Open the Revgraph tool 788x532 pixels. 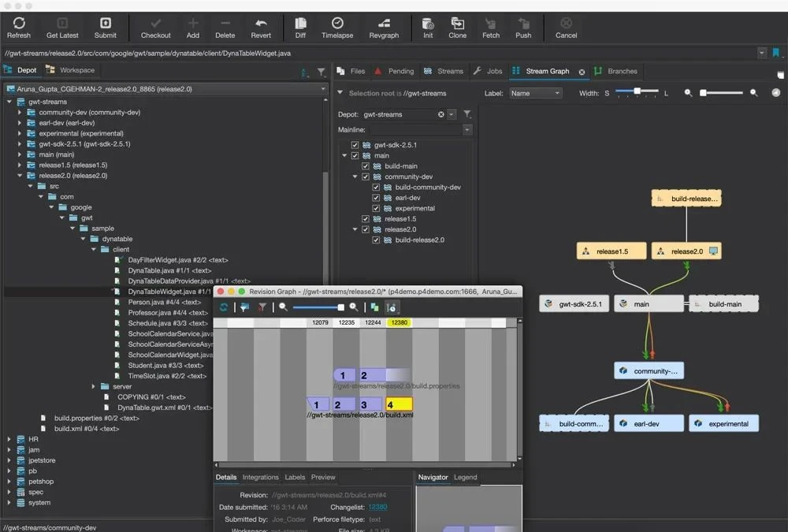pos(384,28)
